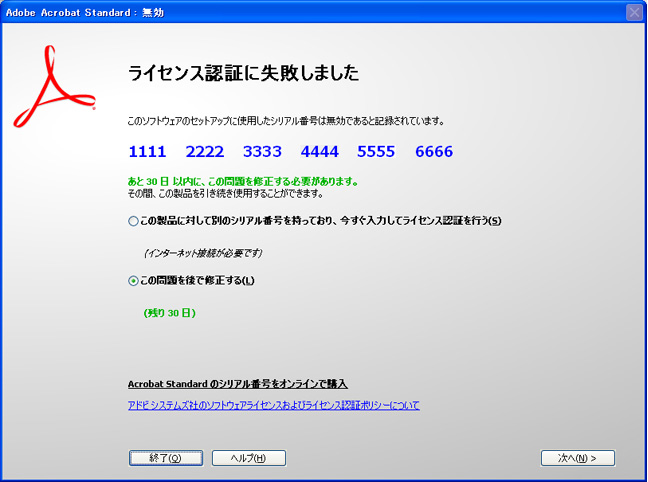
Task: Click the 終了(Q) quit button
Action: [166, 458]
